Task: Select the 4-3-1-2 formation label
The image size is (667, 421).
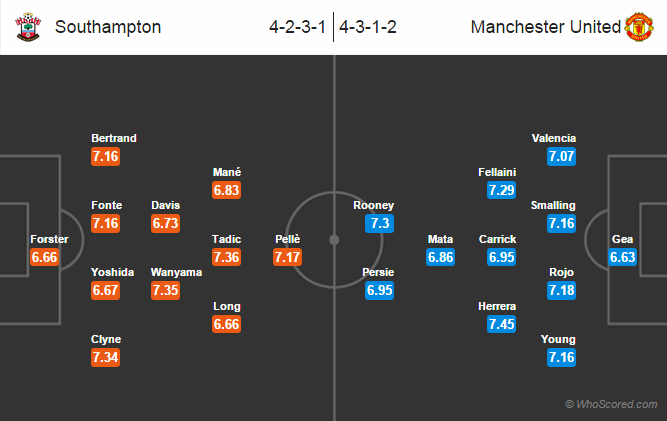Action: pos(368,27)
